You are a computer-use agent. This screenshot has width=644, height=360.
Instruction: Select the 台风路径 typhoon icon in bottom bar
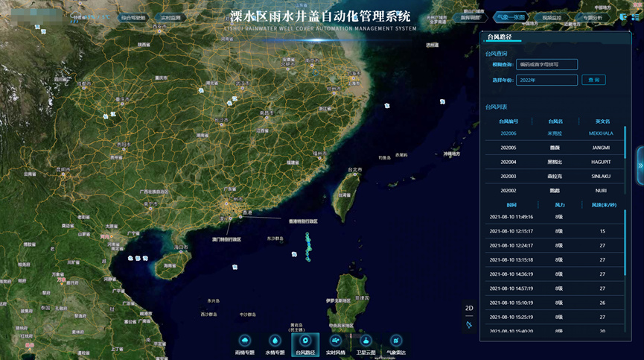[x=305, y=341]
